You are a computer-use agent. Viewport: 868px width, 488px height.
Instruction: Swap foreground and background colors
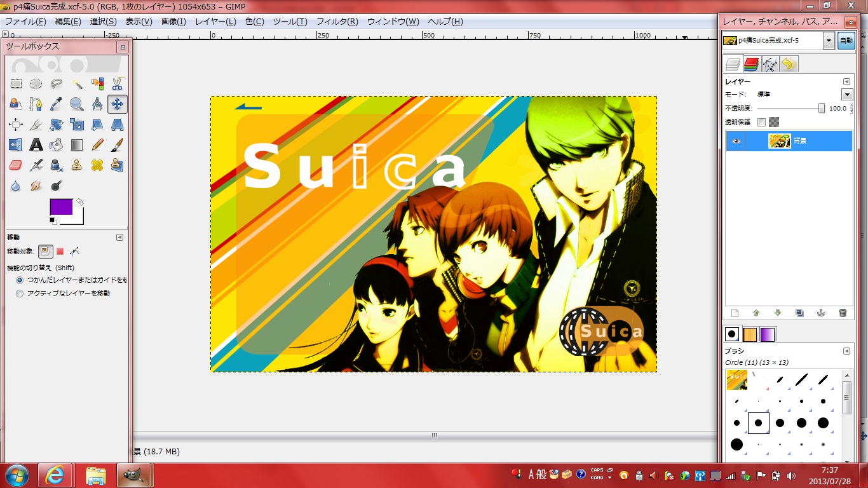pyautogui.click(x=79, y=202)
